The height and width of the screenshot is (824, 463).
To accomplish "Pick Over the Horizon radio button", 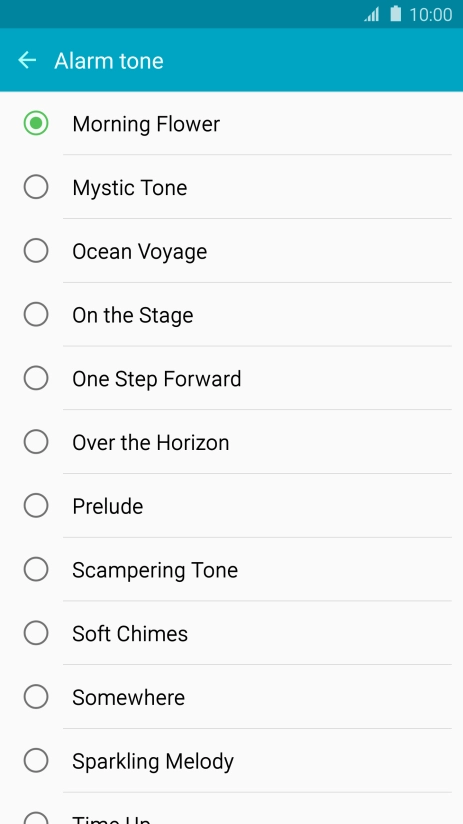I will coord(36,442).
